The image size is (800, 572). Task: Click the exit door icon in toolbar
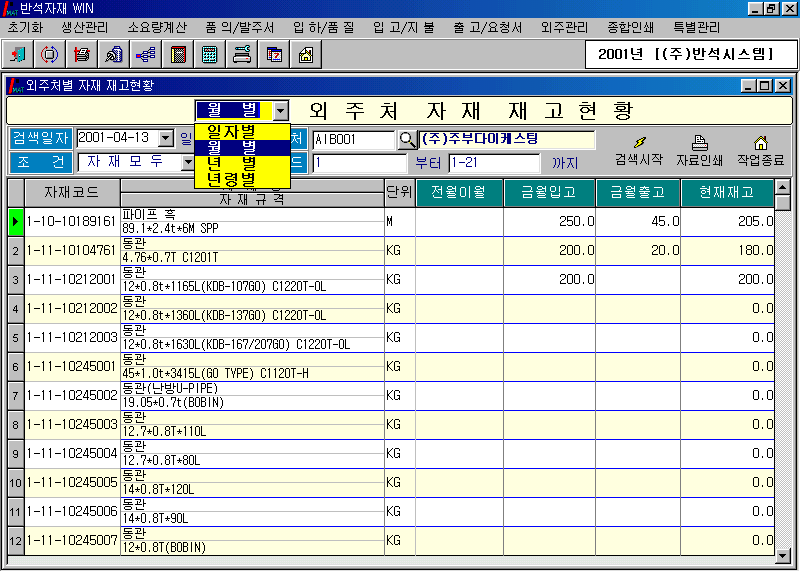click(x=19, y=54)
